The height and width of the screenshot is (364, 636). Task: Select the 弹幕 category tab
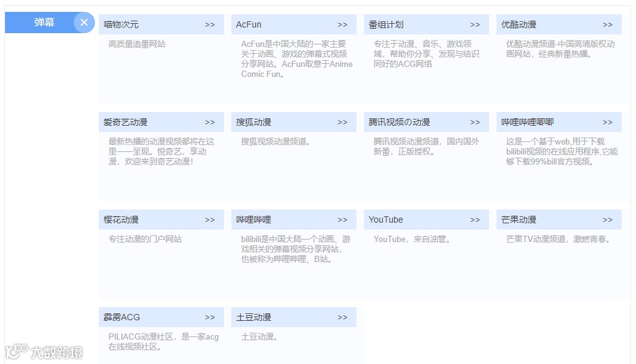coord(44,23)
